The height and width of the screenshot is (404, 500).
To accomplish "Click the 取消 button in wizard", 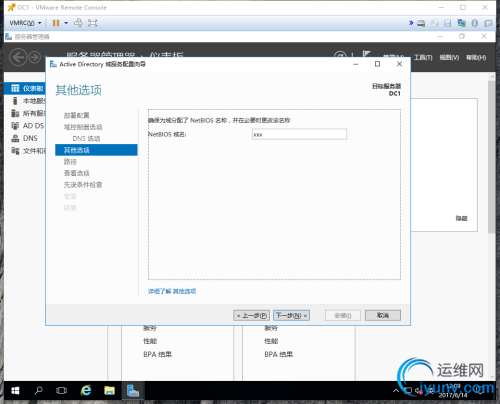I will [x=383, y=315].
